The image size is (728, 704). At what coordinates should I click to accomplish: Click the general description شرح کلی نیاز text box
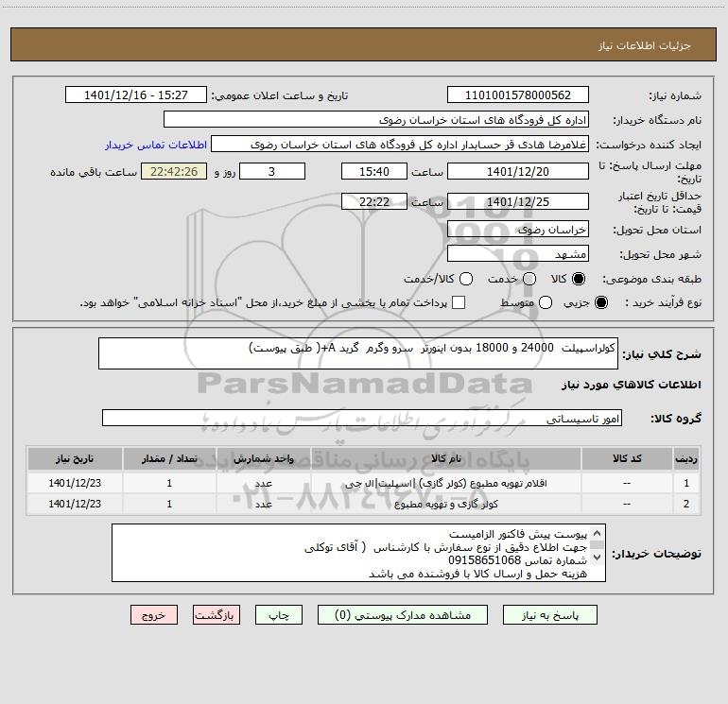click(x=358, y=353)
